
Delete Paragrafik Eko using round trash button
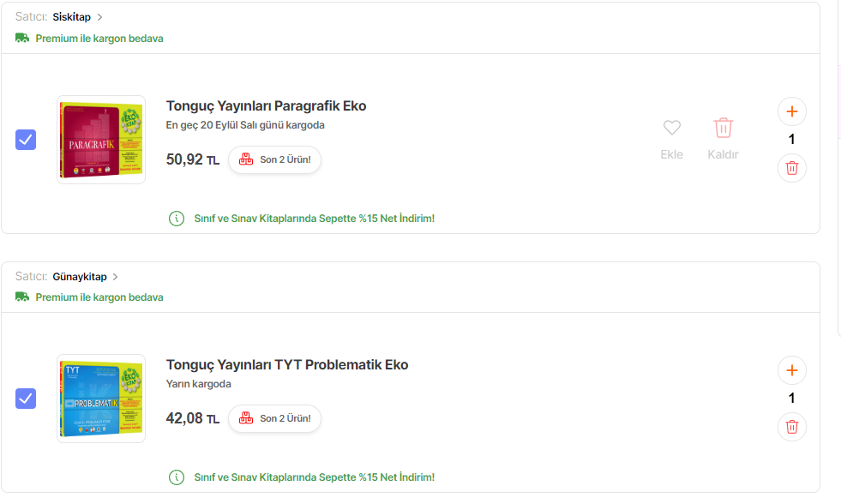point(792,168)
